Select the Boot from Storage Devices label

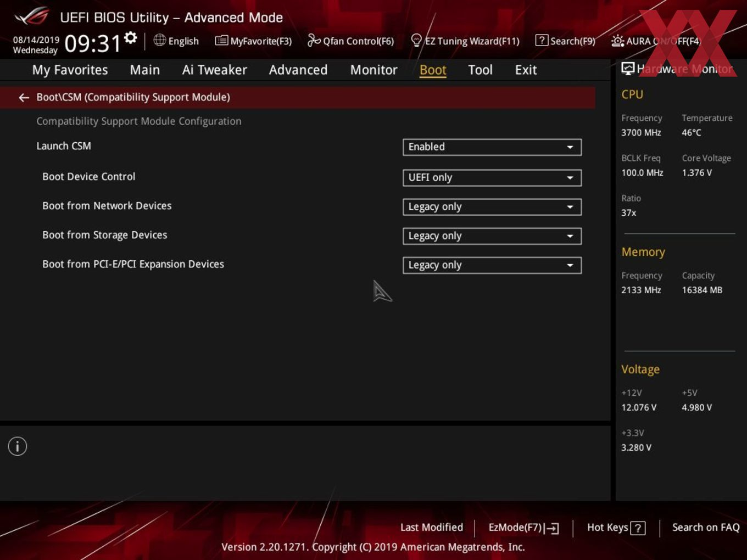tap(104, 235)
